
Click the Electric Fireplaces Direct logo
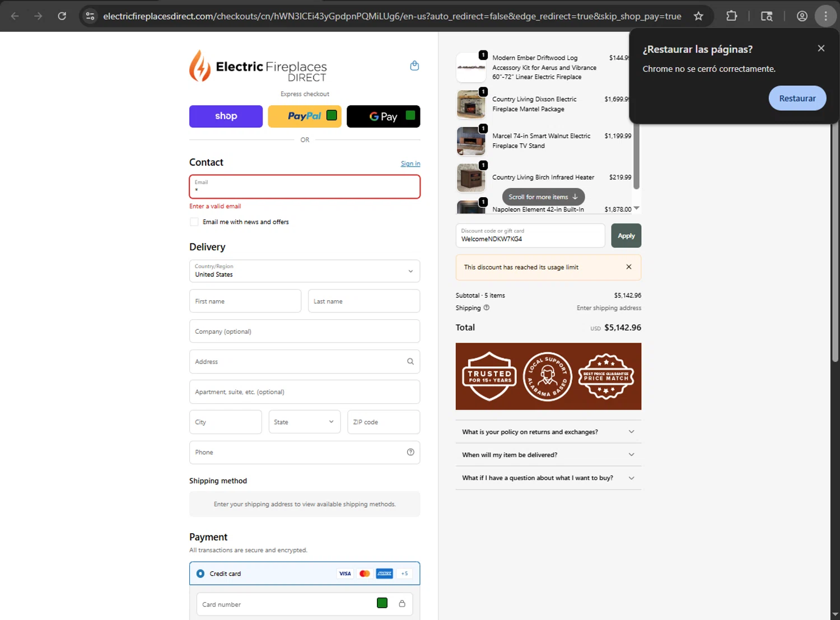[x=258, y=66]
